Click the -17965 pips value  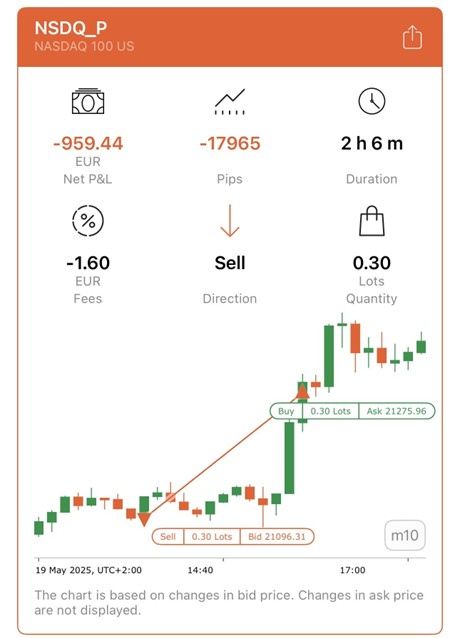coord(230,144)
